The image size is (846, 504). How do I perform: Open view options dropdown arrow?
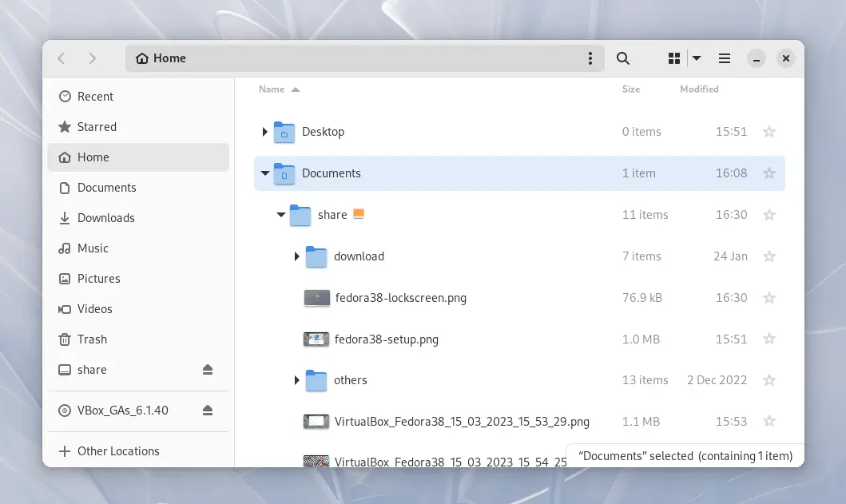(x=697, y=58)
